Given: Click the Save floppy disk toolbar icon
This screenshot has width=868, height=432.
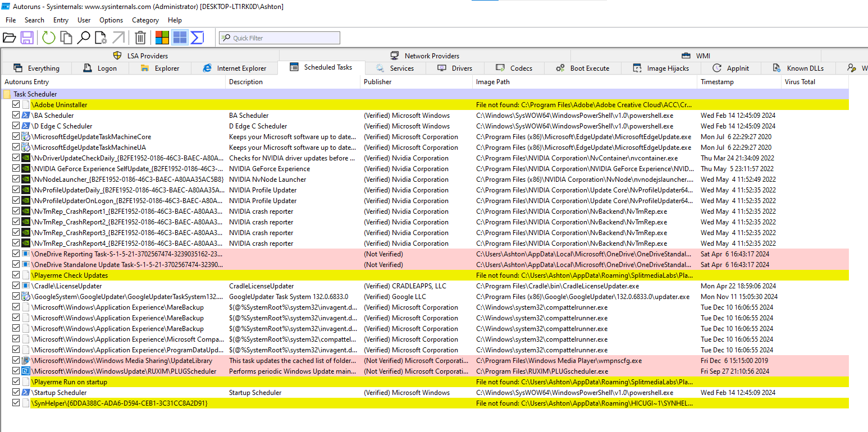Looking at the screenshot, I should (27, 38).
